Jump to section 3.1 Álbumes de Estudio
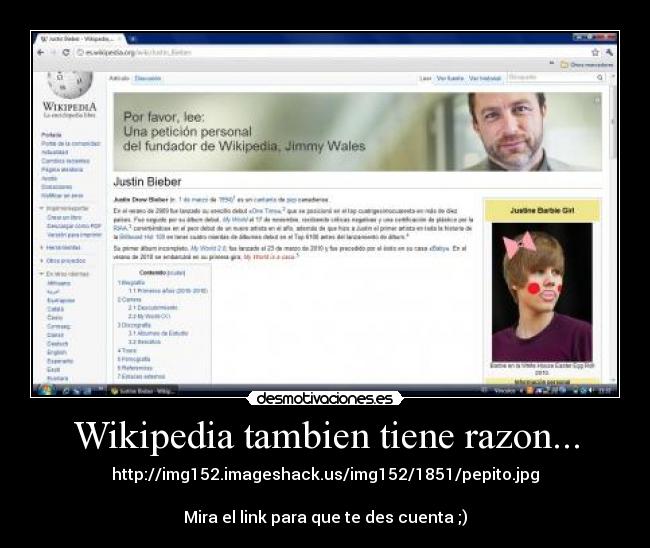The height and width of the screenshot is (548, 650). [x=158, y=333]
